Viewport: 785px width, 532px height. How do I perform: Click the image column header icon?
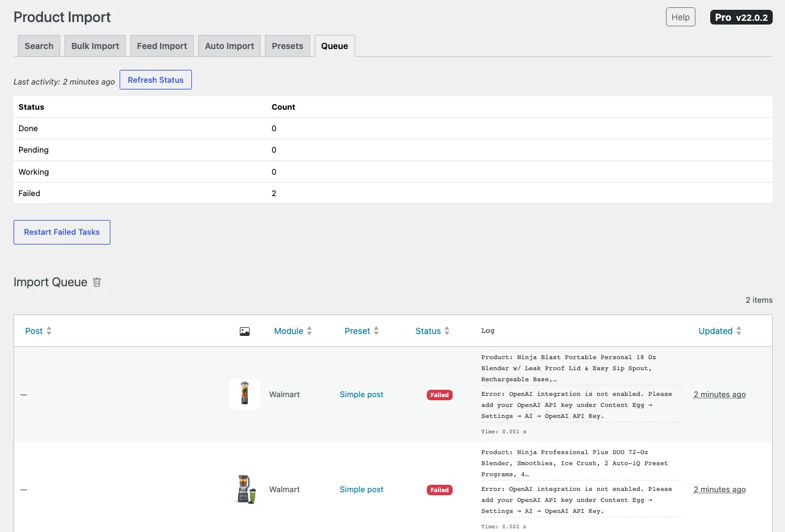click(x=245, y=332)
